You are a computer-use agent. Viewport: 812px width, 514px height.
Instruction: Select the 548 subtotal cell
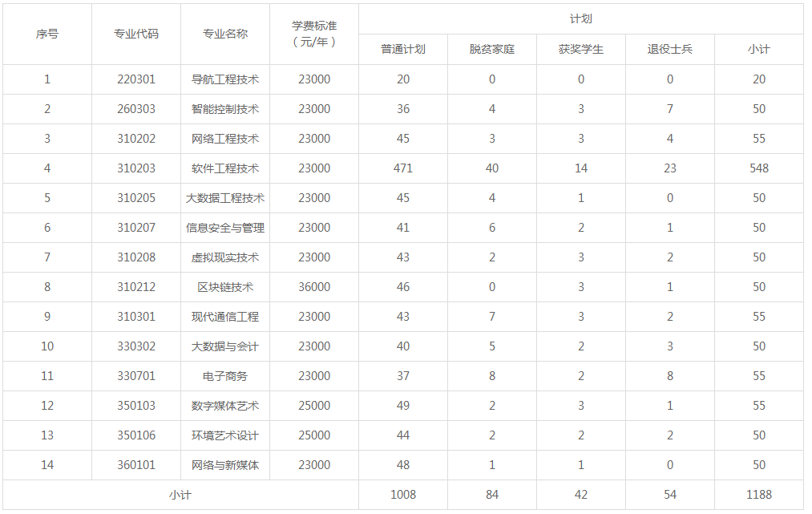(x=759, y=168)
